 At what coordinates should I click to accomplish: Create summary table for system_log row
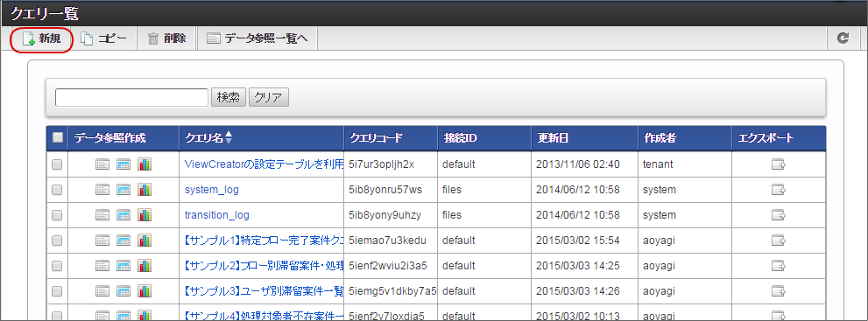[x=123, y=190]
